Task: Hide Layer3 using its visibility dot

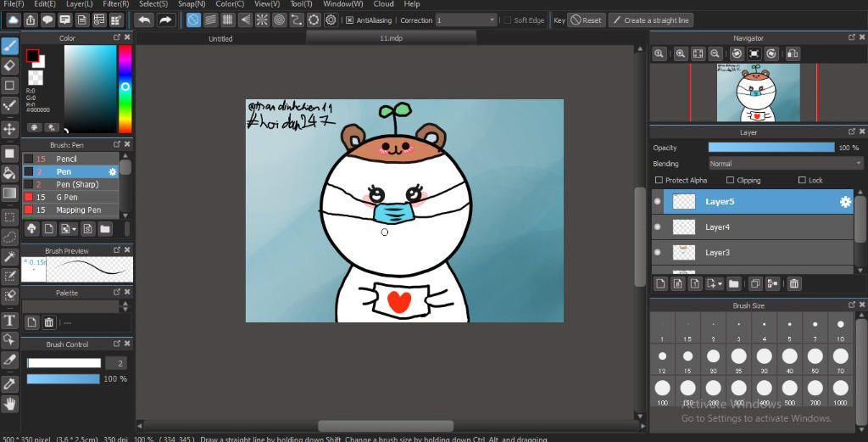Action: tap(657, 252)
